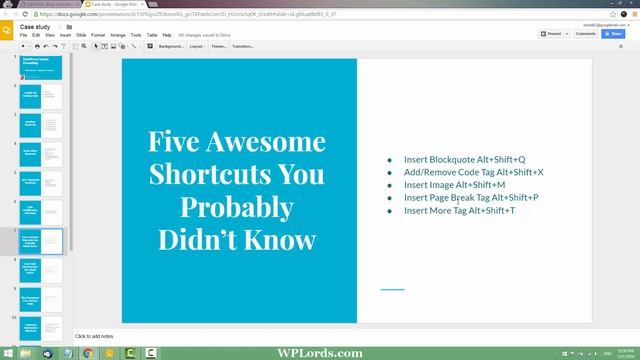
Task: Open the Background... settings
Action: (171, 47)
